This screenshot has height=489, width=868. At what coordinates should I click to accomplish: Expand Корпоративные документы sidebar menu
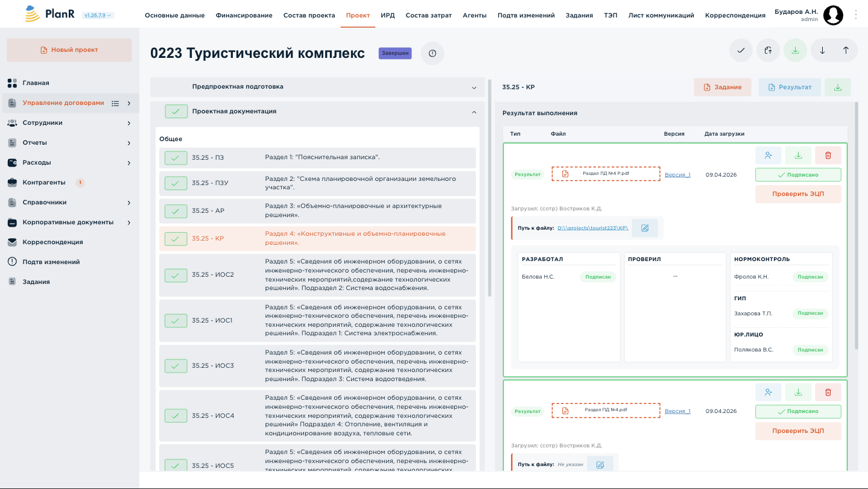129,222
